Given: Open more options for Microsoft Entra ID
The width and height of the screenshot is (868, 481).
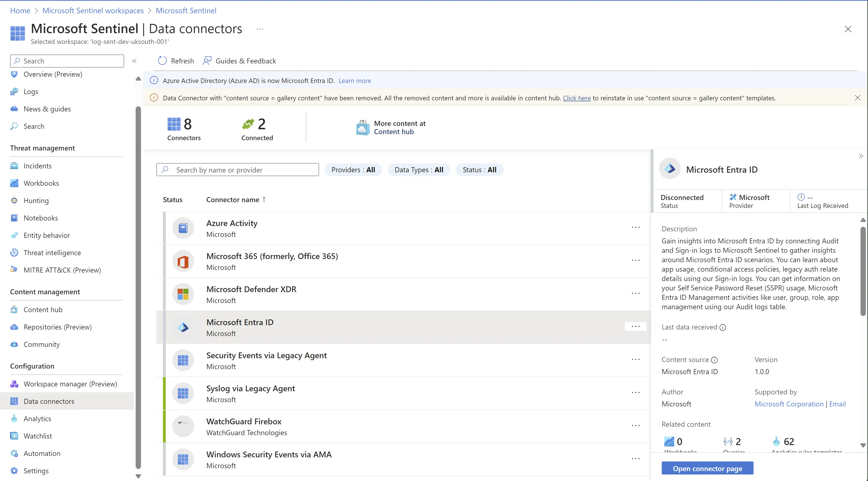Looking at the screenshot, I should pyautogui.click(x=635, y=327).
